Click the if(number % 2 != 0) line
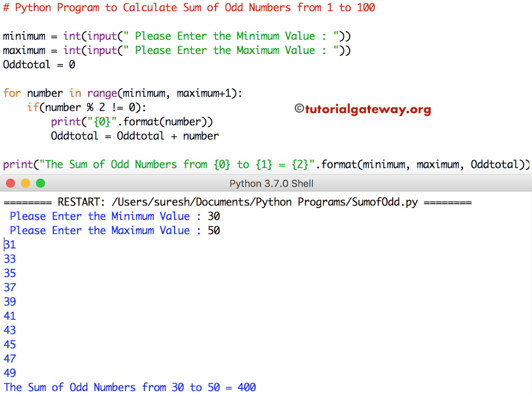The width and height of the screenshot is (532, 393). point(87,108)
